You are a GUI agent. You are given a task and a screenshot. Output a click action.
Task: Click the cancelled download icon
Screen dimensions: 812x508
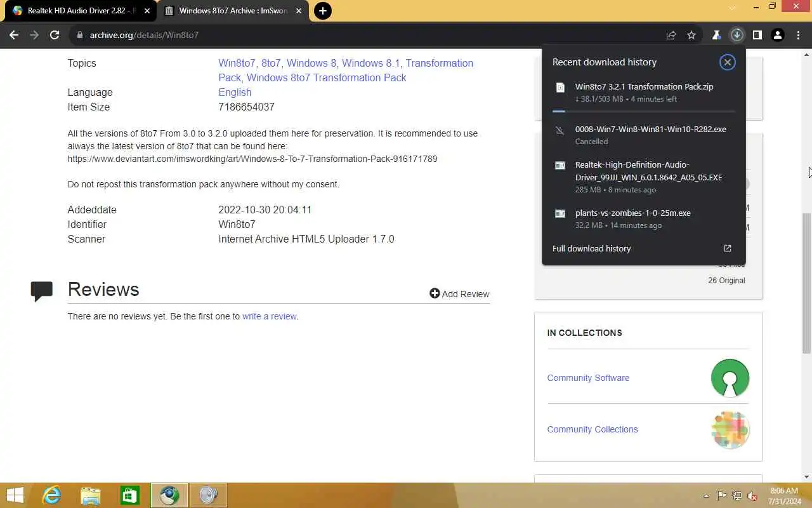coord(560,130)
